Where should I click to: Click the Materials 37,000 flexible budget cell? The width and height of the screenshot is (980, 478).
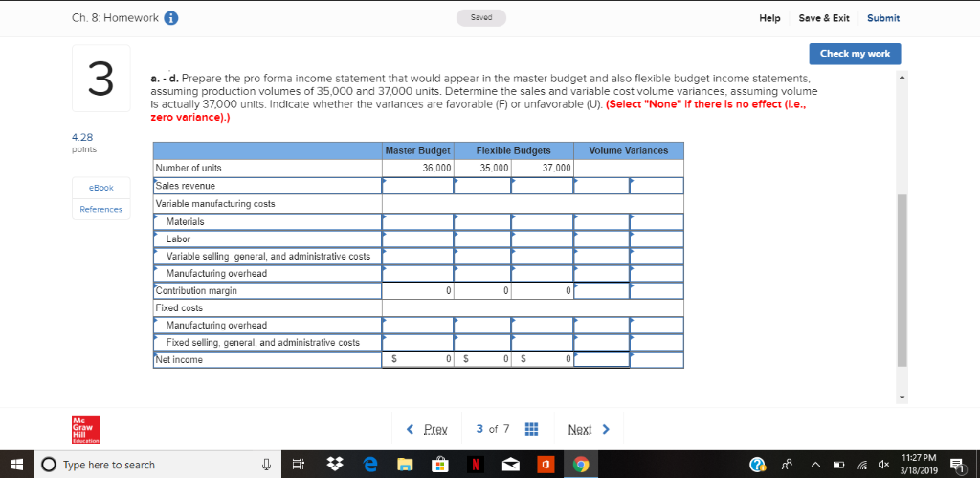coord(542,221)
